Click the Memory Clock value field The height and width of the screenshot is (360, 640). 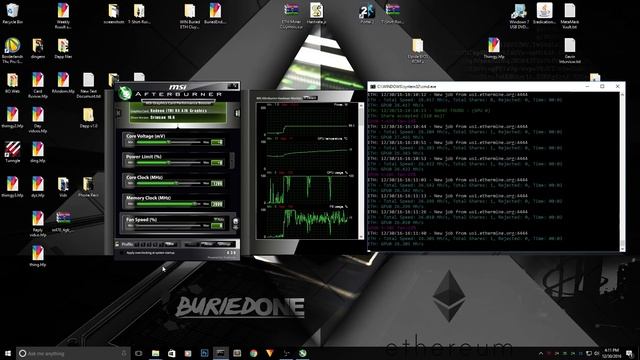[217, 204]
